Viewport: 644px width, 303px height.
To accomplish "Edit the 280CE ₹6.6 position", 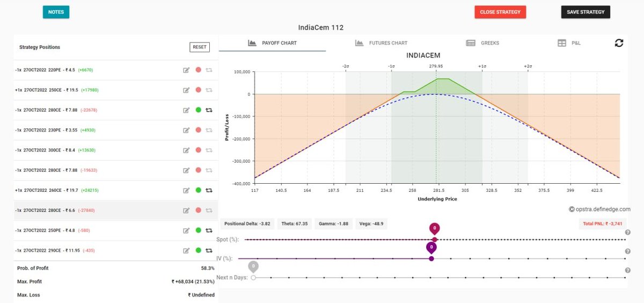I will 186,210.
